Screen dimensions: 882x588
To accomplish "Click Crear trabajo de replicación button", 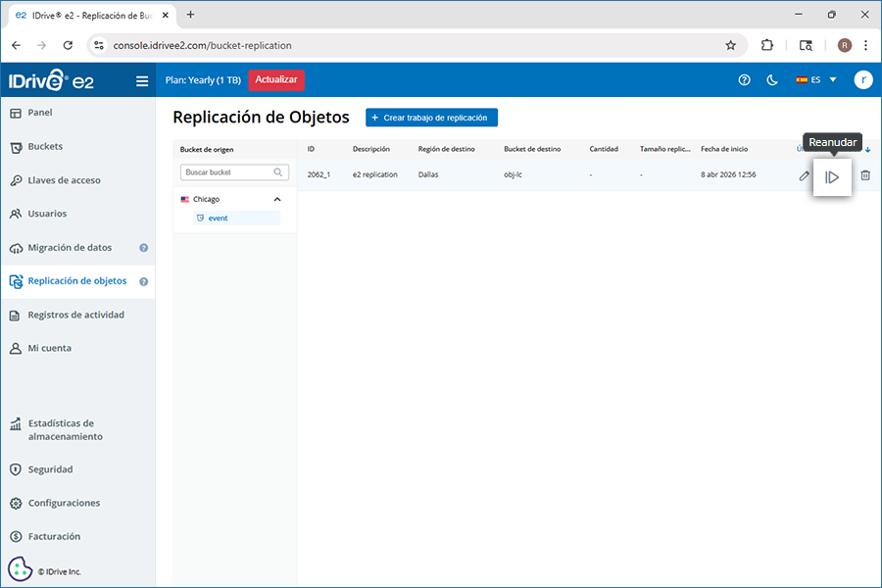I will (431, 118).
